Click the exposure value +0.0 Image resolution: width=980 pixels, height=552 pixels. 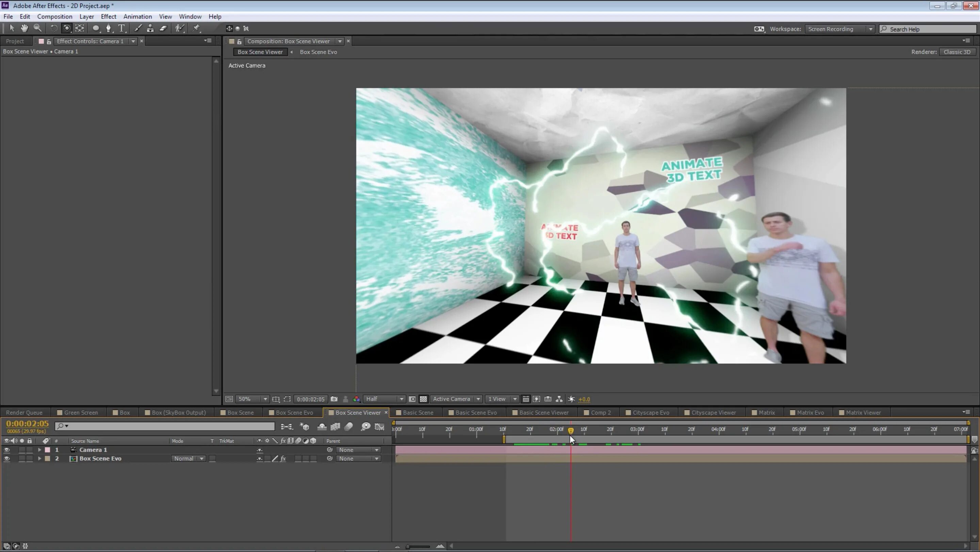(584, 399)
